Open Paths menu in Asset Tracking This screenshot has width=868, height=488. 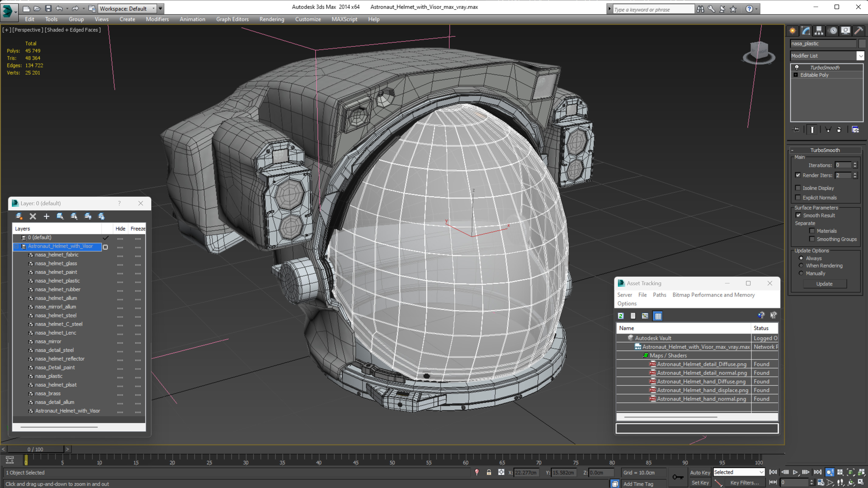(659, 295)
